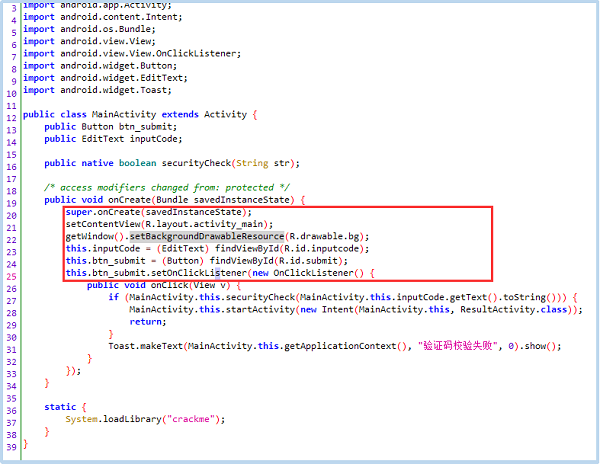Click 'super.onCreate(savedInstanceState);' line
Screen dimensions: 600x464
pyautogui.click(x=159, y=212)
